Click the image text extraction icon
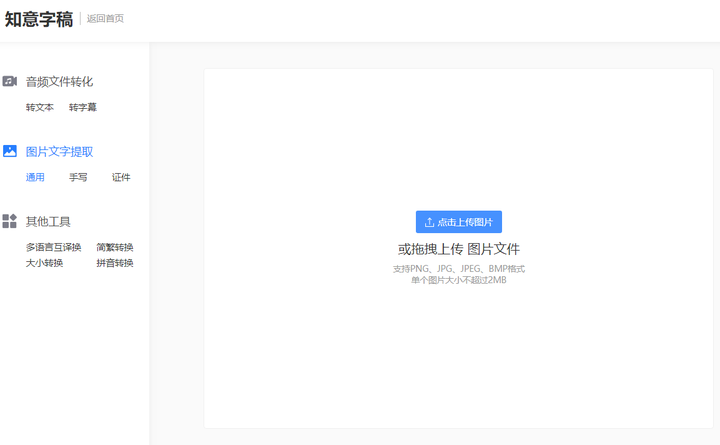 point(10,151)
